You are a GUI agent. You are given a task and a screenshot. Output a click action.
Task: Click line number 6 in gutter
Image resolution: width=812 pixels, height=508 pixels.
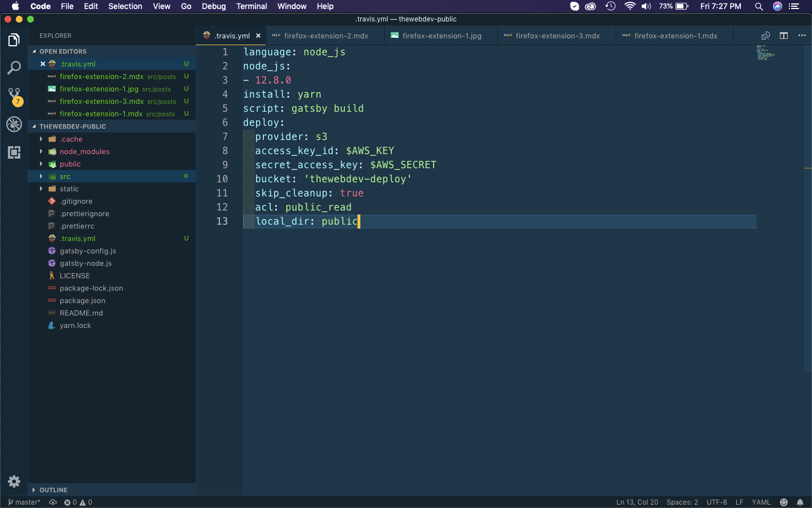[225, 122]
